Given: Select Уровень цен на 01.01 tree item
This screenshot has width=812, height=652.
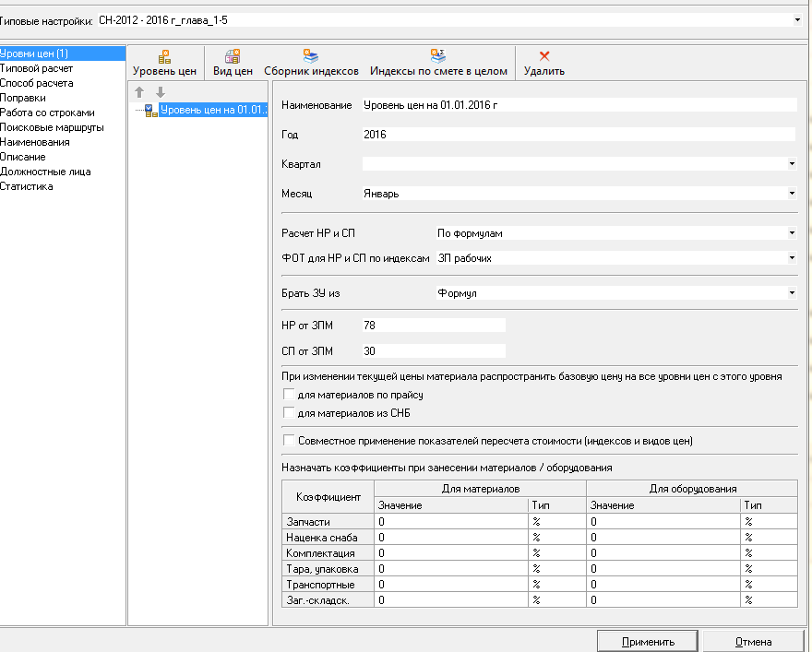Looking at the screenshot, I should pyautogui.click(x=213, y=110).
